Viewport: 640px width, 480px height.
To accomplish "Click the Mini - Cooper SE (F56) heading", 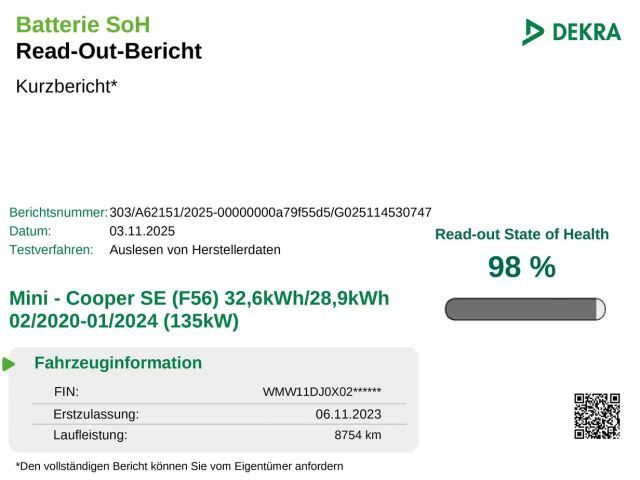I will point(199,298).
